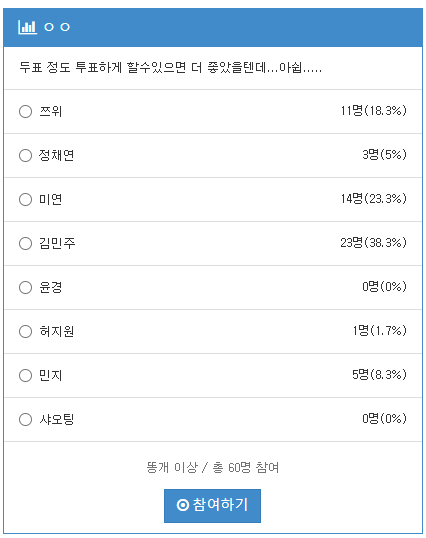
Task: Select the 쯔위 radio option
Action: [x=25, y=112]
